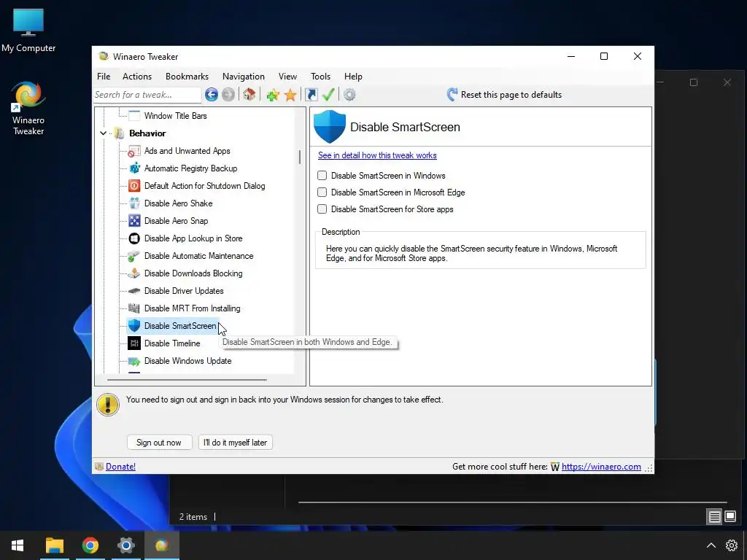Click the Disable App Lookup in Store icon
This screenshot has height=560, width=747.
pos(134,238)
